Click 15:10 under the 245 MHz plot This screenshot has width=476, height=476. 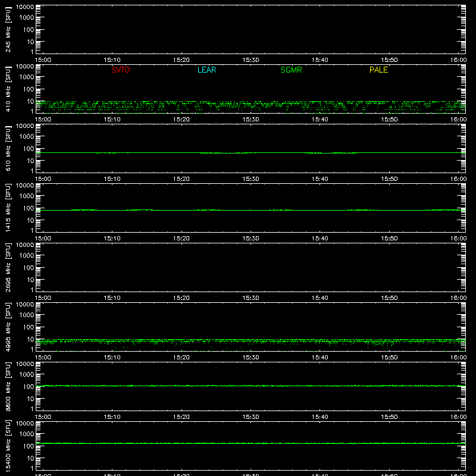click(112, 60)
